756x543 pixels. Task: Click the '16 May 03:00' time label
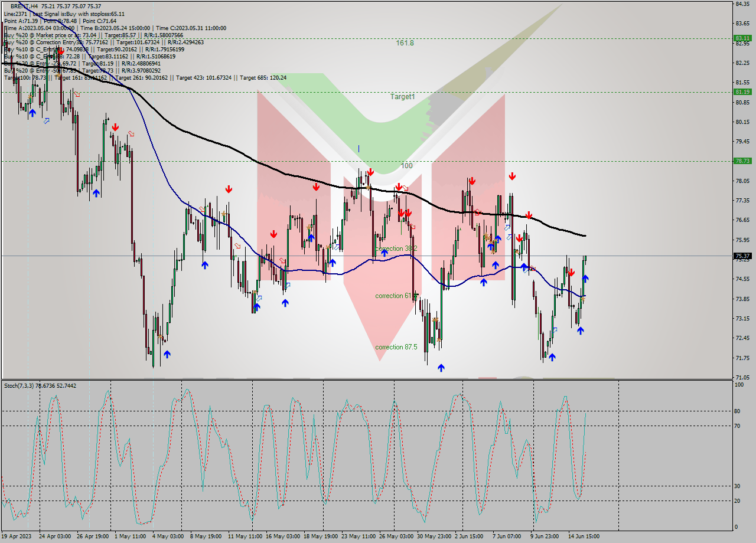tap(282, 537)
